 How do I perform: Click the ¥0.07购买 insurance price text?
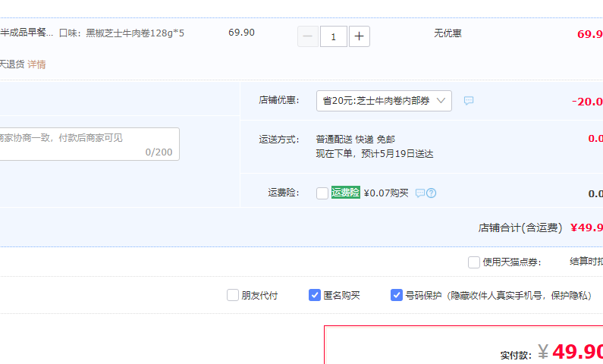point(386,193)
